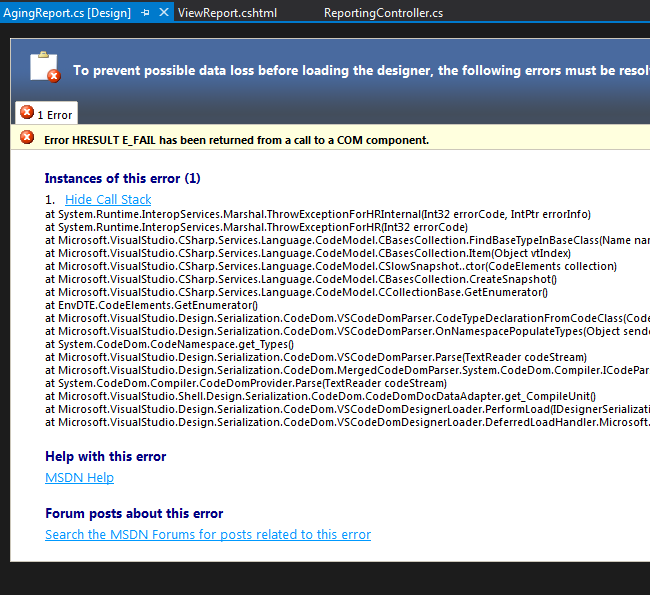Click the CodeDomProvider.Parse stack line
Image resolution: width=650 pixels, height=595 pixels.
pyautogui.click(x=246, y=384)
